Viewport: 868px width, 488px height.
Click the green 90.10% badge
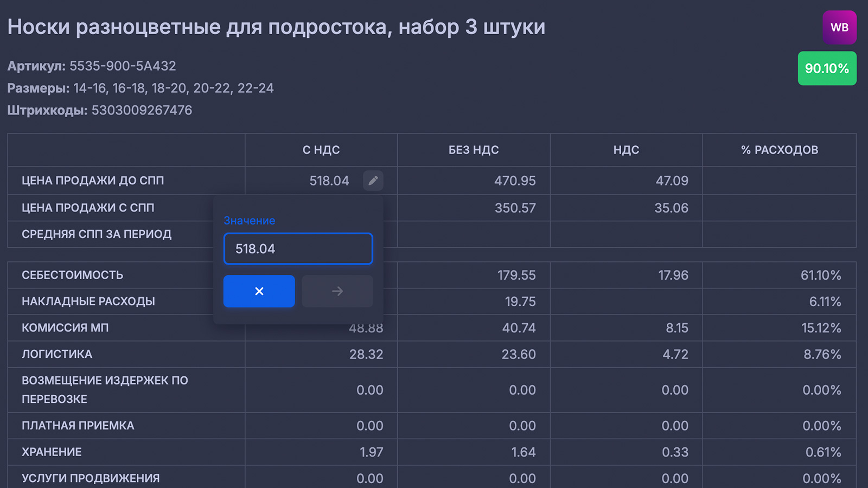click(x=827, y=68)
